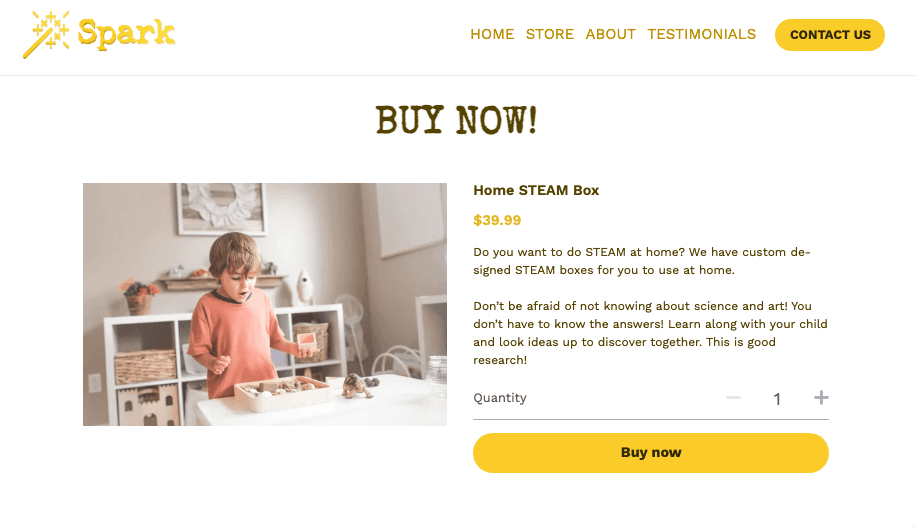Go to the HOME page
Viewport: 915px width, 528px height.
point(492,34)
